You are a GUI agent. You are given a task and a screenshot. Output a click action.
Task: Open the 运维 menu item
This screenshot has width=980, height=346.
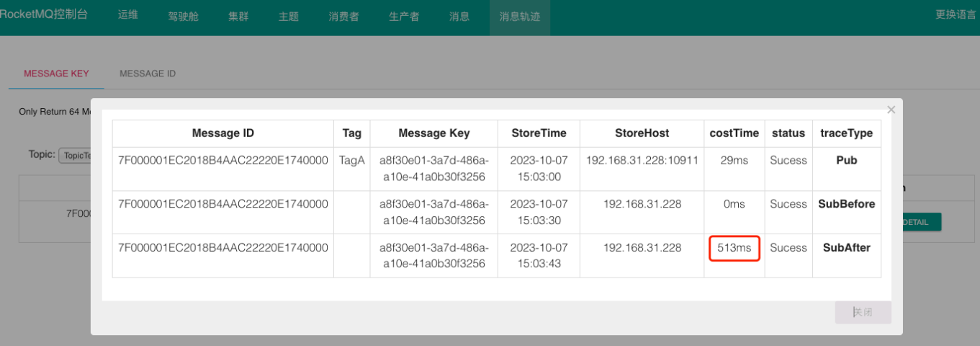127,15
